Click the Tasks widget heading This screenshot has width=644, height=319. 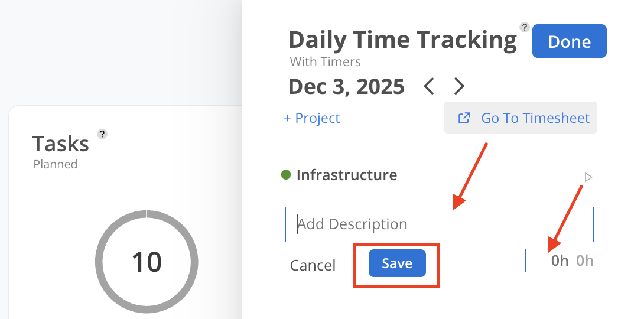tap(61, 144)
